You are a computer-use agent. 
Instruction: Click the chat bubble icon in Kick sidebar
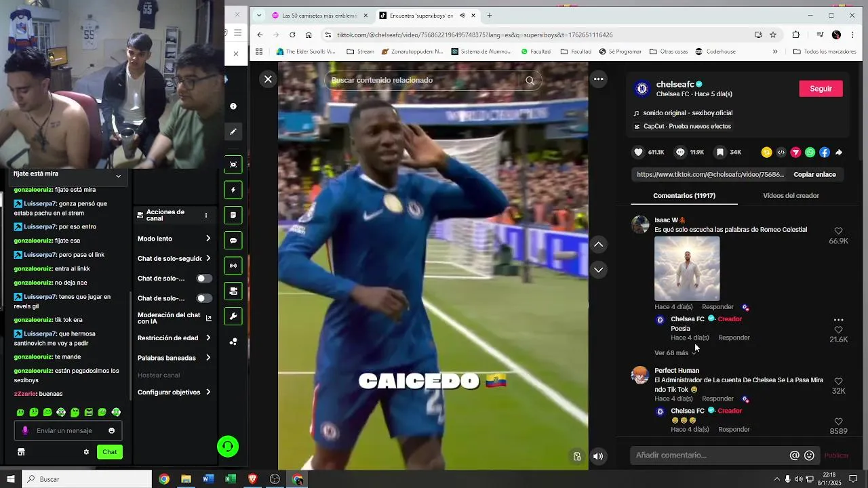(x=233, y=241)
